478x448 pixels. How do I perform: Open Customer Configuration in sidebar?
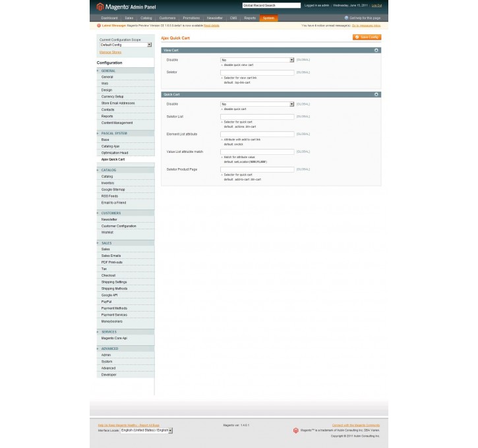point(125,226)
